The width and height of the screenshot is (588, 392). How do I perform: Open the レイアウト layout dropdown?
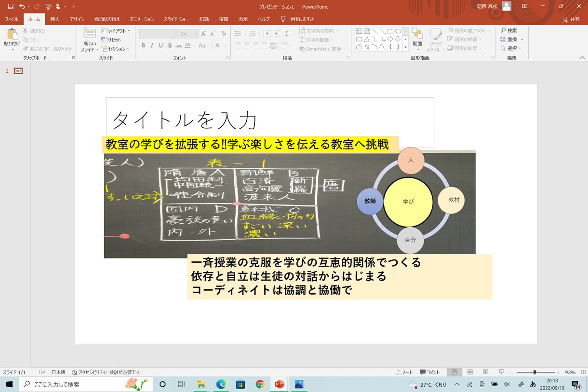[115, 31]
